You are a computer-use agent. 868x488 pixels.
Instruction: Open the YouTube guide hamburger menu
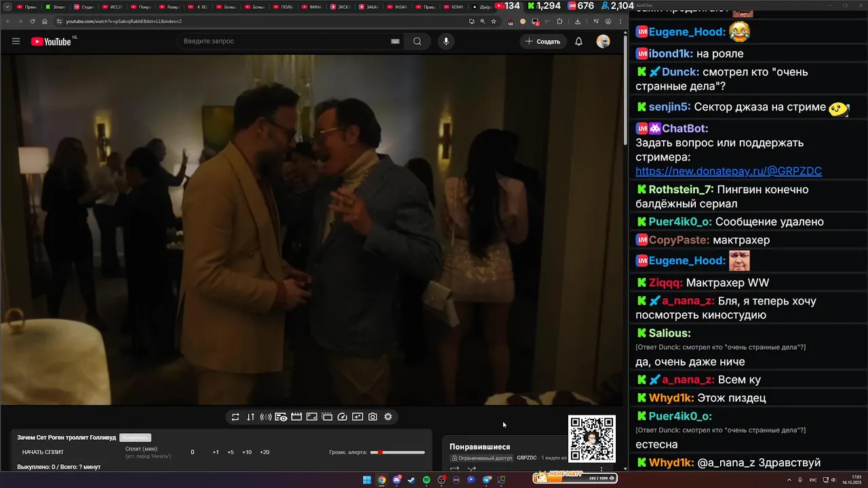[x=16, y=41]
